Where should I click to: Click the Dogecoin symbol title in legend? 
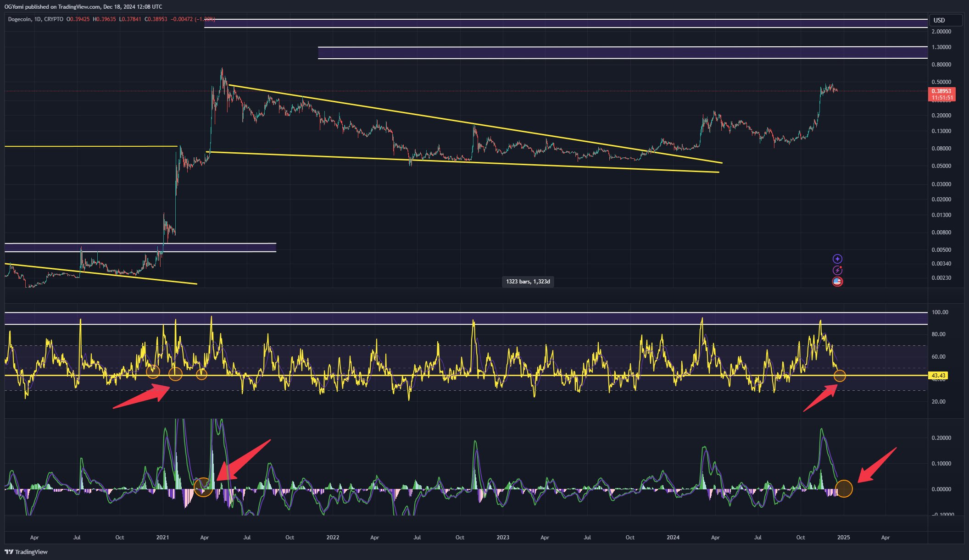tap(20, 19)
